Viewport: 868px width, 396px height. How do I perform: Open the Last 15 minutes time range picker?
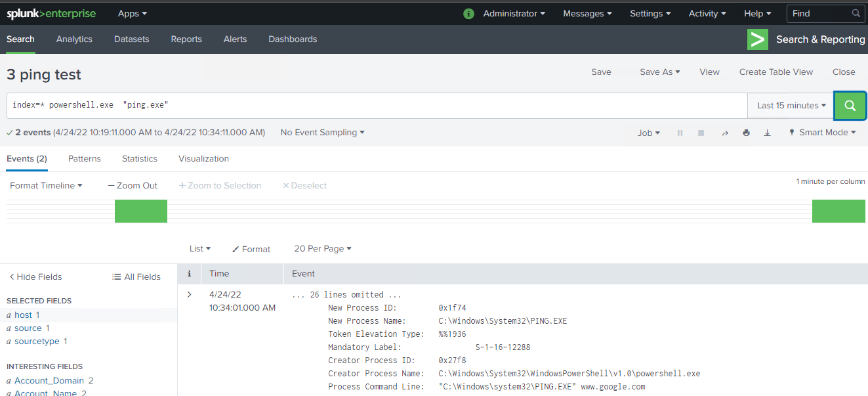790,105
